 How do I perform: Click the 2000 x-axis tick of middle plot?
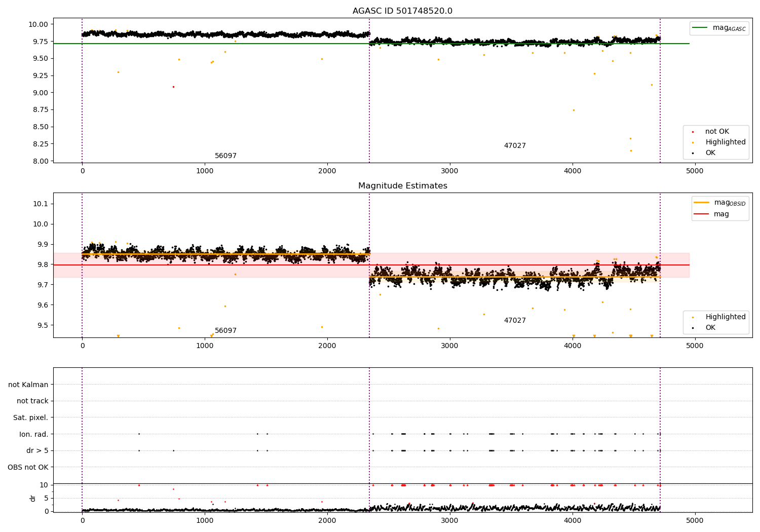327,346
